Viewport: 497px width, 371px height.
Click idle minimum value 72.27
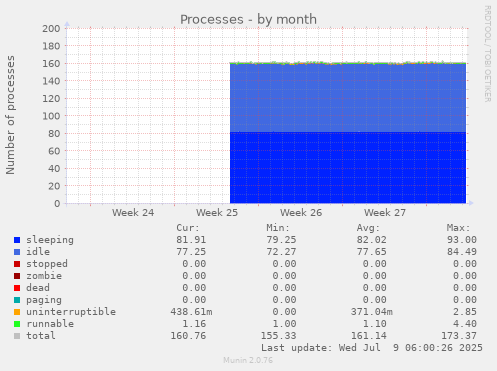[x=281, y=252]
